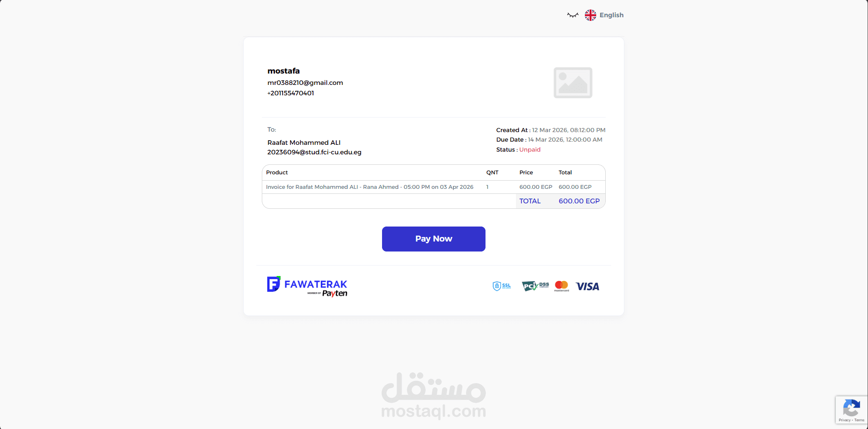
Task: Click the recipient email 20236094@stud.fci-cu.edu.eg
Action: (314, 152)
